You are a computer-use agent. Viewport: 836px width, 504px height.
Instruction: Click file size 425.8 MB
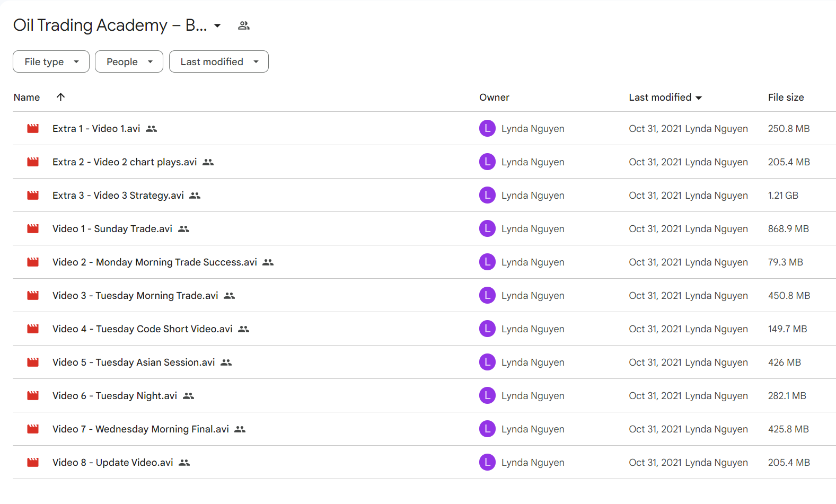pyautogui.click(x=788, y=429)
